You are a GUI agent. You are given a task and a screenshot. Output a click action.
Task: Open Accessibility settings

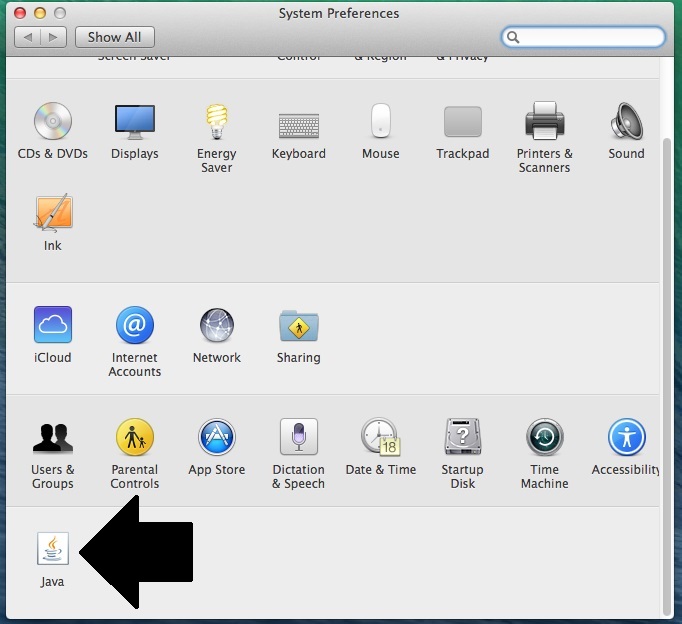626,438
